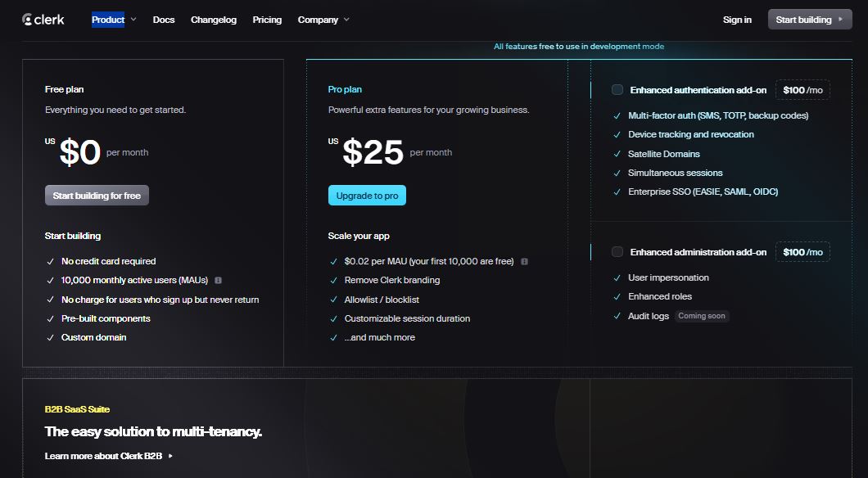Click the $100 /mo price tag for Enhanced authentication
Screen dimensions: 868x478
click(802, 89)
